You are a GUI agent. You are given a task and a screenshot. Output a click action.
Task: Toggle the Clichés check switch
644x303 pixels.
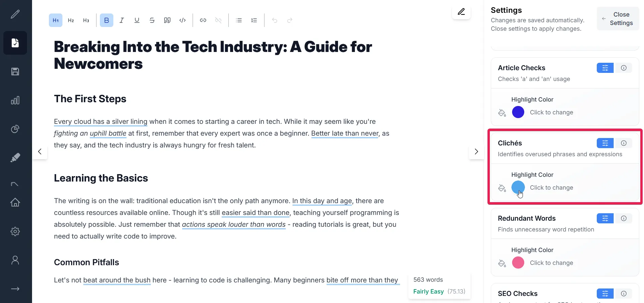click(605, 143)
